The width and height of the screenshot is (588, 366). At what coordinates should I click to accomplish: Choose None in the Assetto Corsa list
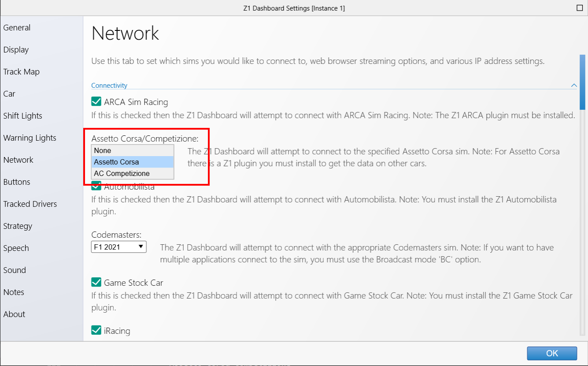pos(133,151)
